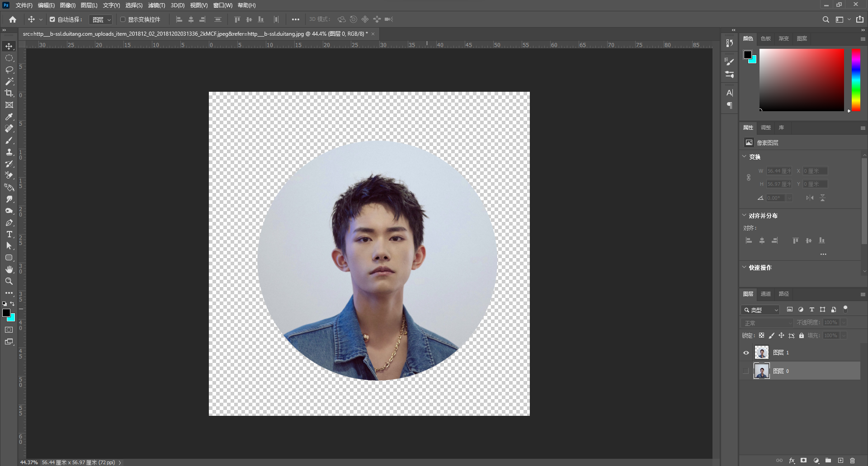The width and height of the screenshot is (868, 466).
Task: Select the Move tool in the toolbox
Action: (9, 46)
